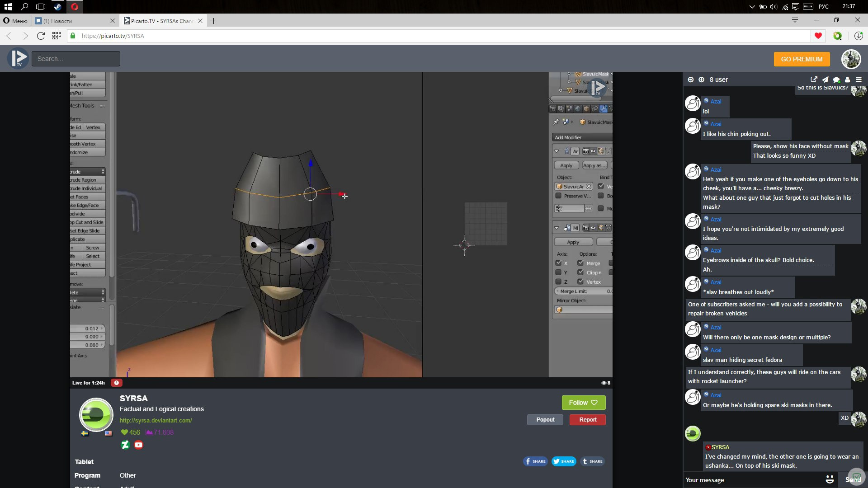Open the chat hamburger menu

pyautogui.click(x=859, y=80)
